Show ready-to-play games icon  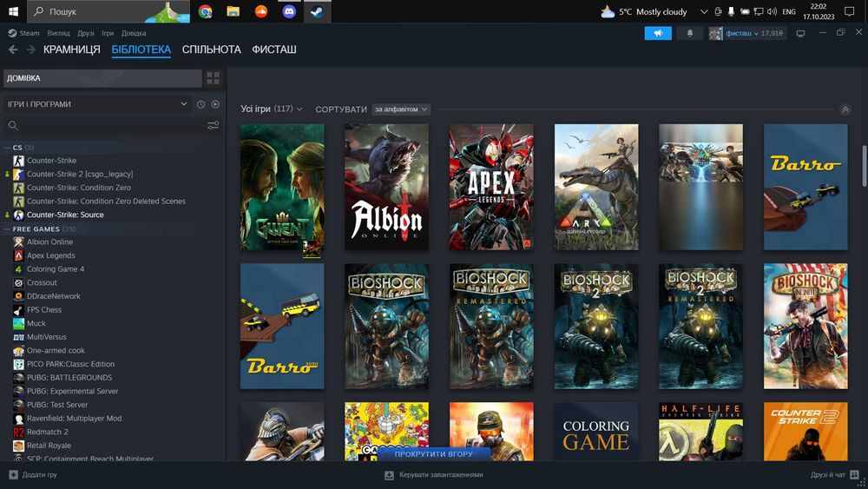(x=215, y=104)
